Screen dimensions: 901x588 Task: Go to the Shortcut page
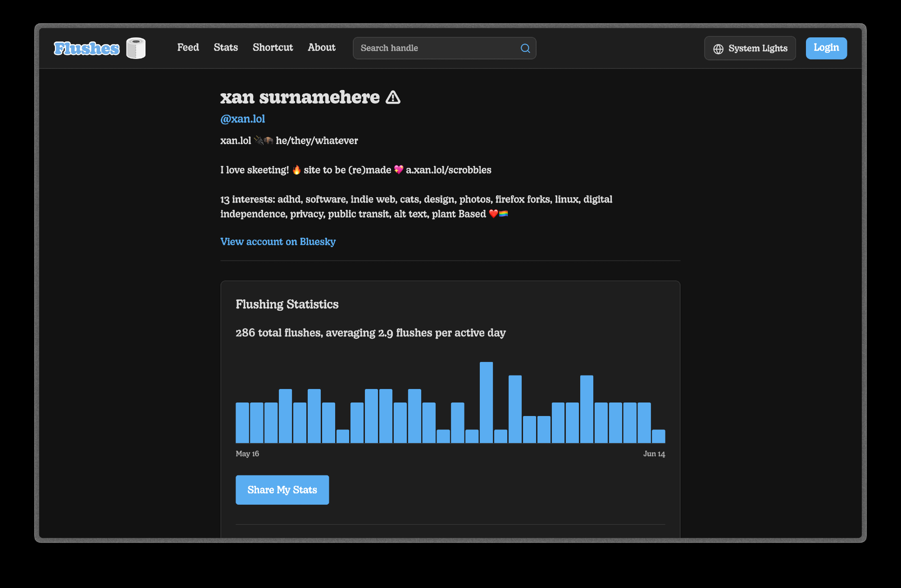273,47
